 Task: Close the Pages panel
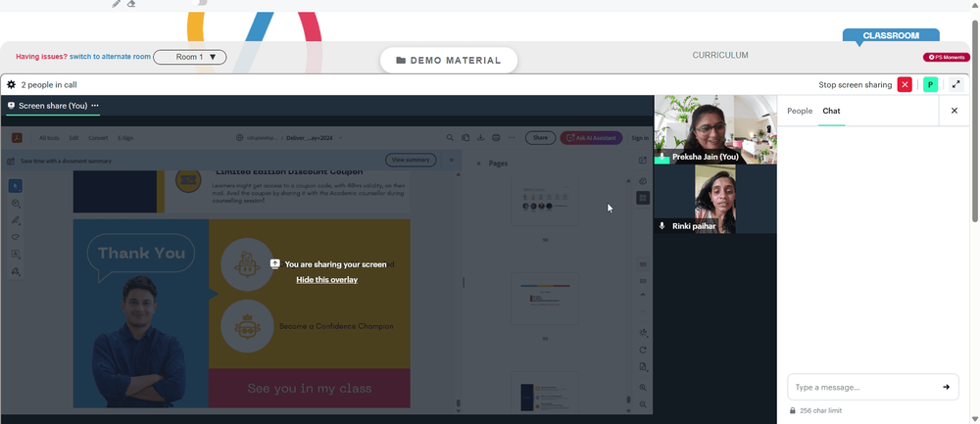point(479,164)
